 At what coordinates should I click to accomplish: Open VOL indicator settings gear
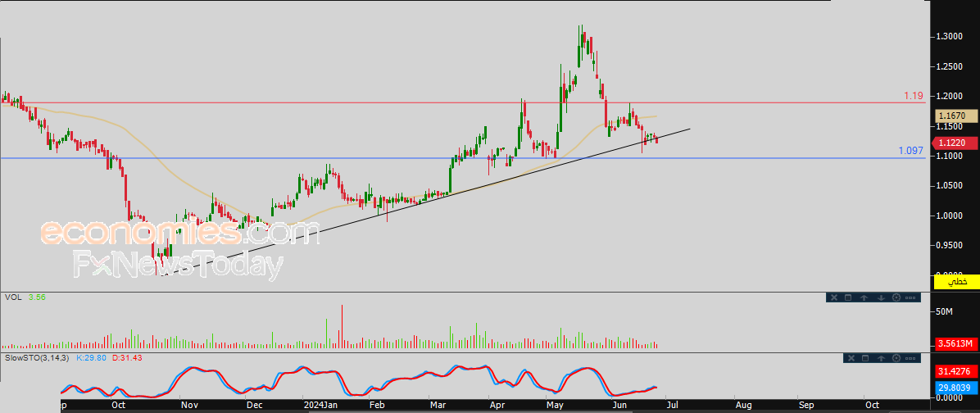pos(896,297)
